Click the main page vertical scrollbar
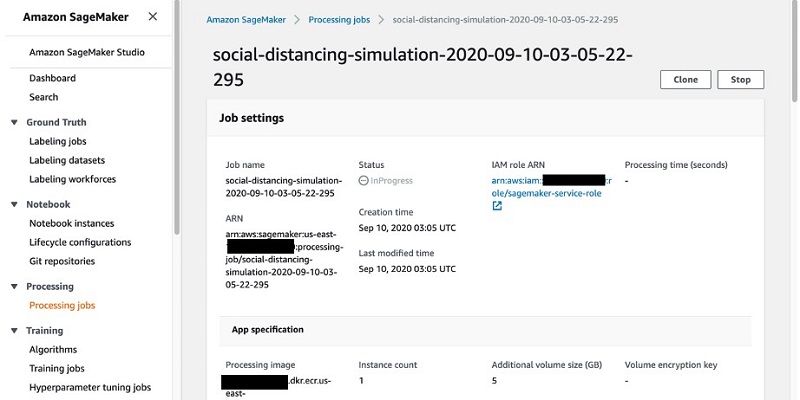 [794, 51]
